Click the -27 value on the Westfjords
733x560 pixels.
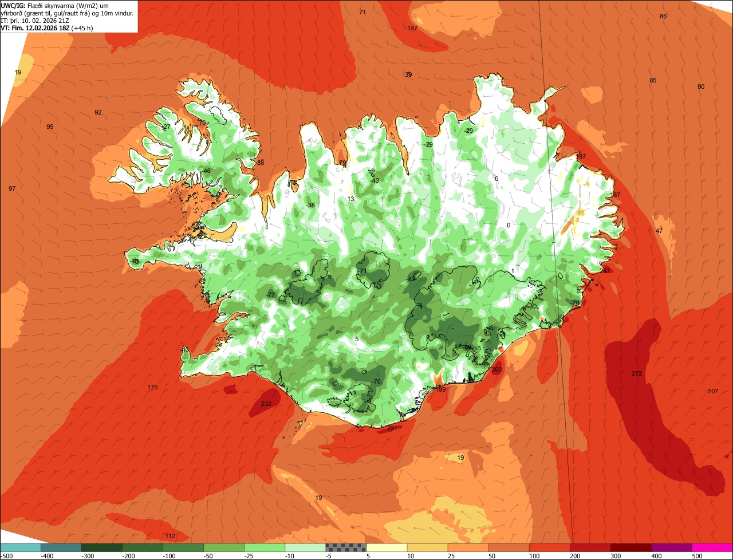point(165,127)
